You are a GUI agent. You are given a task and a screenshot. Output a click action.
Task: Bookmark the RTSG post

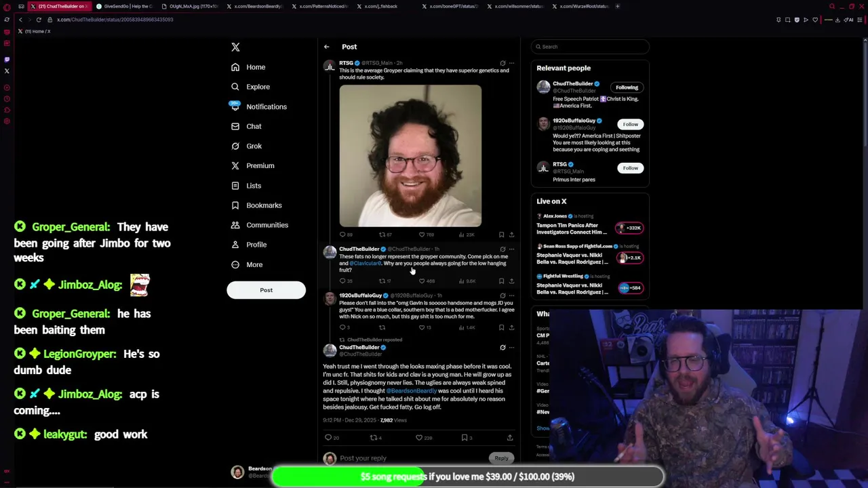(501, 235)
